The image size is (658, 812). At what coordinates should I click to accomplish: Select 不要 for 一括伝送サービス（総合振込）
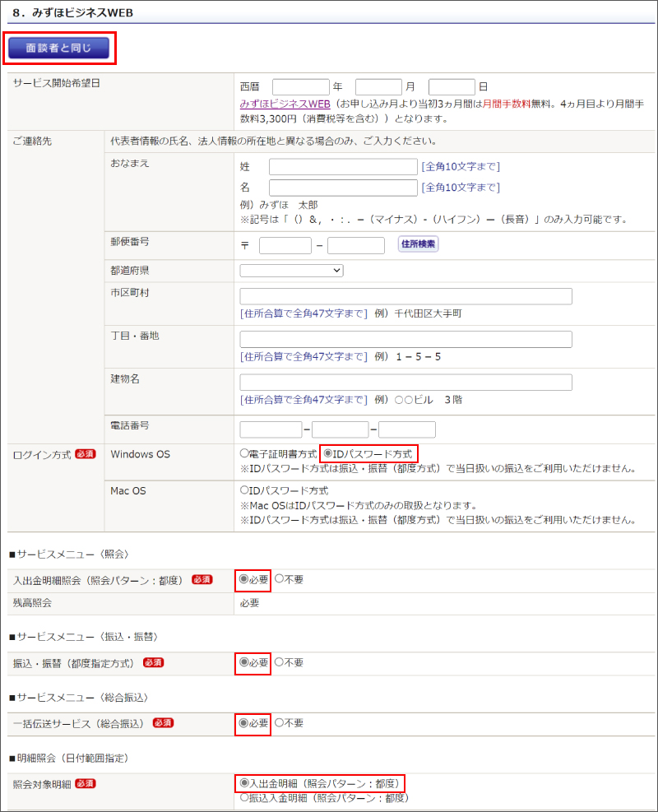279,722
